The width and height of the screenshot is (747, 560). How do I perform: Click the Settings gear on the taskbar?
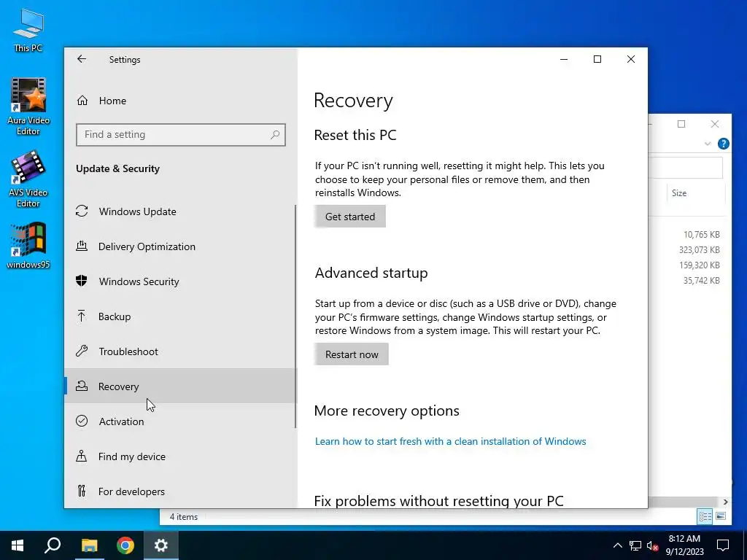[161, 545]
